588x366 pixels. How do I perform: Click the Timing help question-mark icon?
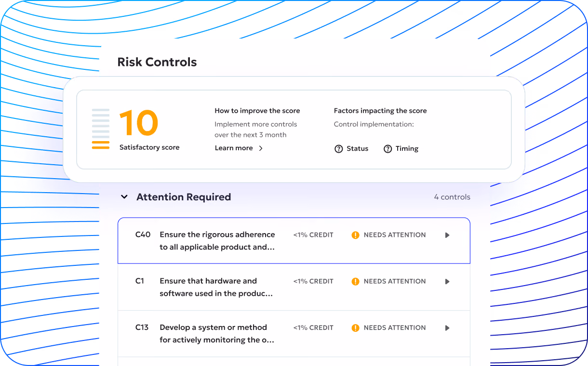tap(388, 149)
